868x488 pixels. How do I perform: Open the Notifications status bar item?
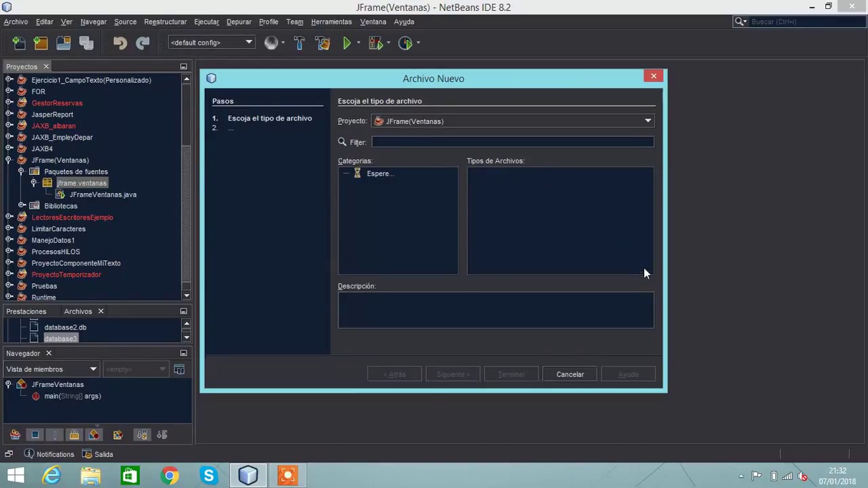pos(49,454)
